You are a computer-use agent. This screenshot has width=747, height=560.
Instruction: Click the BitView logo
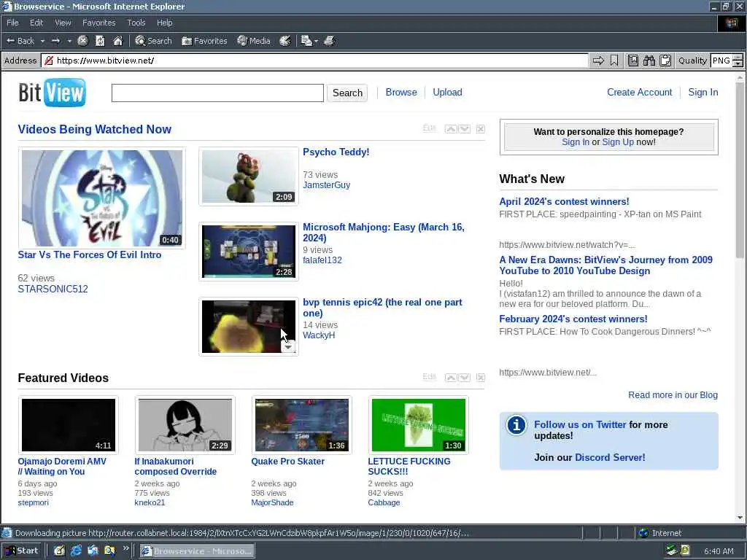tap(53, 93)
